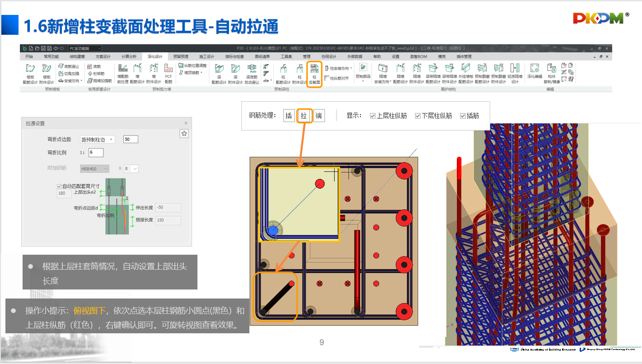
Task: Open the PCF配筋 tool
Action: click(x=169, y=74)
